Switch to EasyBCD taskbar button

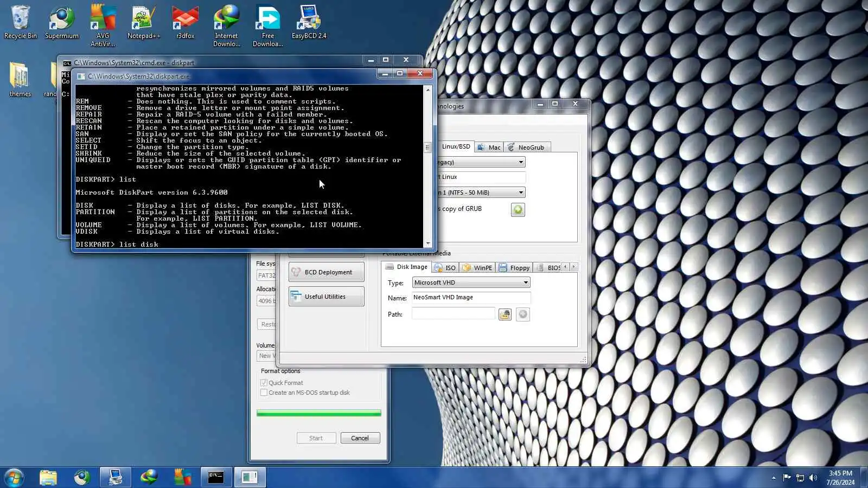(115, 477)
